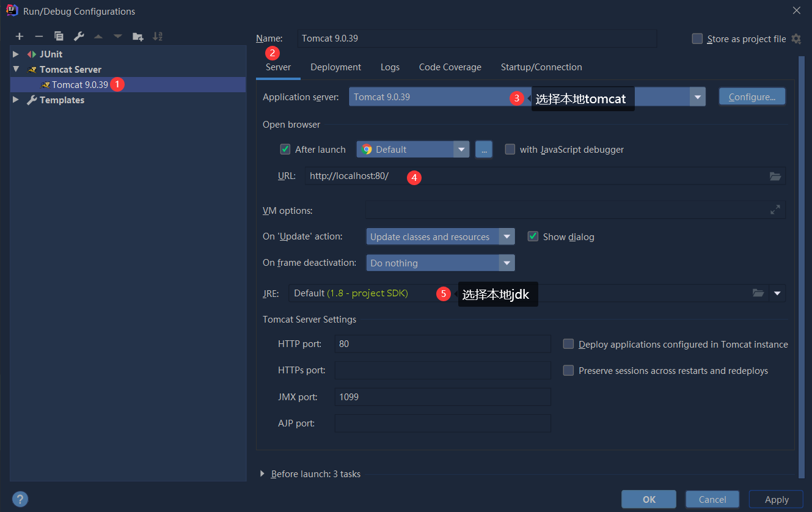The width and height of the screenshot is (812, 512).
Task: Click Configure... button
Action: 752,97
